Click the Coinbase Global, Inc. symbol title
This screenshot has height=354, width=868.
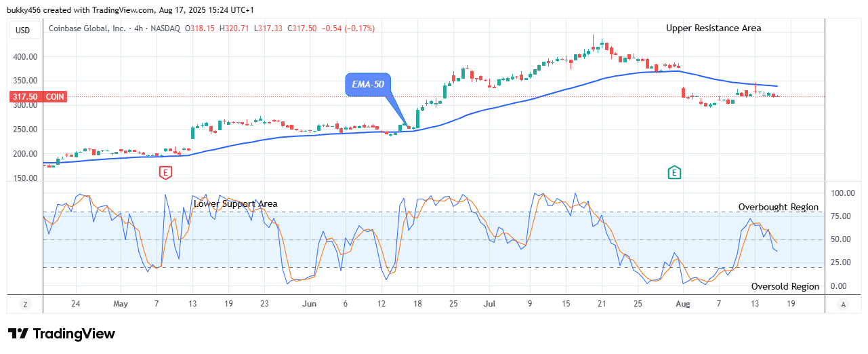click(87, 28)
